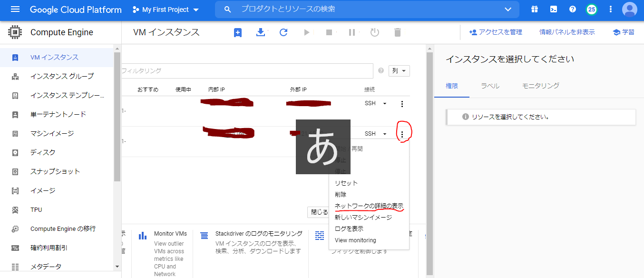Open the 列 columns dropdown
The height and width of the screenshot is (278, 644).
point(399,70)
